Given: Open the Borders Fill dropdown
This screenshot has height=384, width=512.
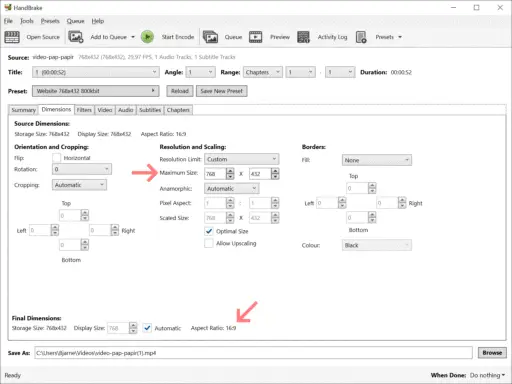Looking at the screenshot, I should (x=377, y=160).
